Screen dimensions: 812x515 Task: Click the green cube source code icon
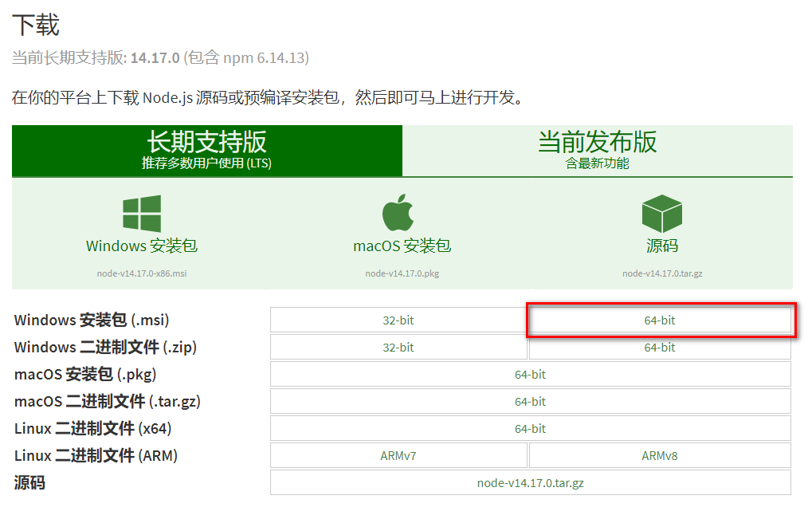tap(662, 214)
